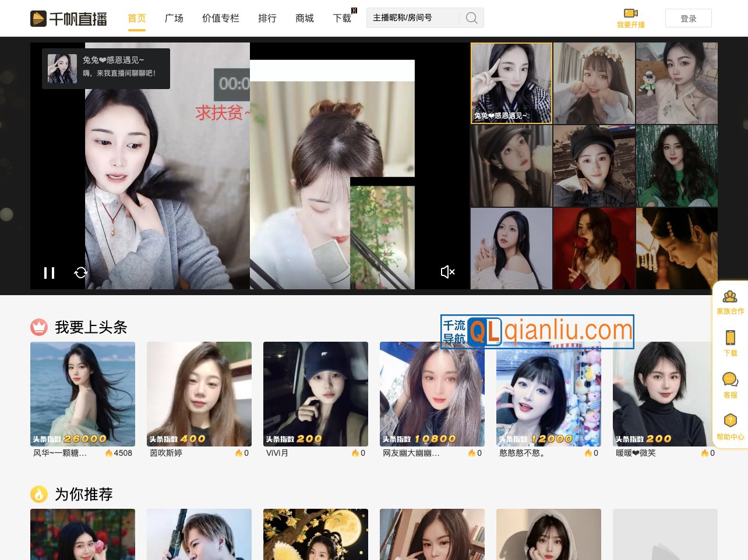Unmute the live stream audio
Viewport: 748px width, 560px height.
point(447,272)
